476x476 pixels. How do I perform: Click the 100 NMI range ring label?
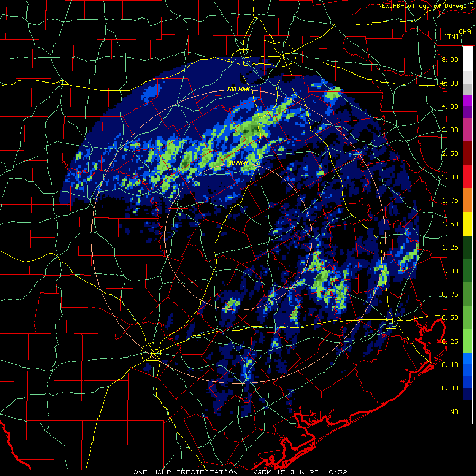point(238,89)
